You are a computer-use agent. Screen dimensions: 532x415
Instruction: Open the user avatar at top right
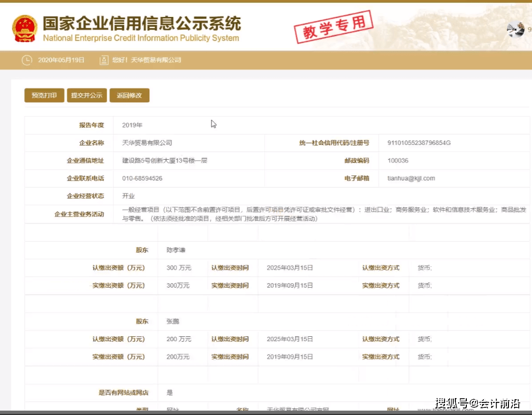click(515, 30)
